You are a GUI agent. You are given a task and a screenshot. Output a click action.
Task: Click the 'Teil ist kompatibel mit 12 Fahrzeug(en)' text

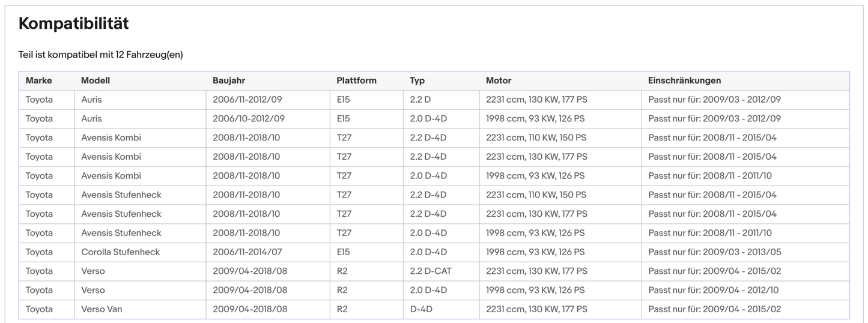[100, 55]
